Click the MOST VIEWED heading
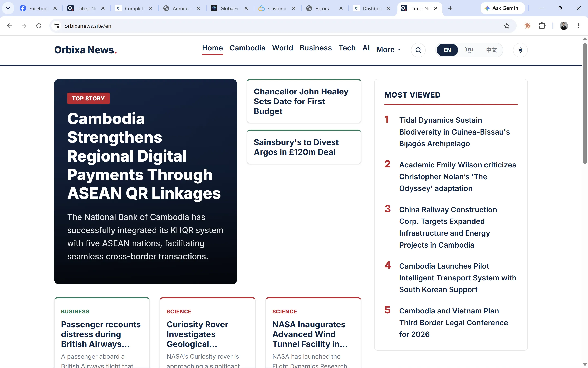This screenshot has width=588, height=368. pyautogui.click(x=412, y=95)
